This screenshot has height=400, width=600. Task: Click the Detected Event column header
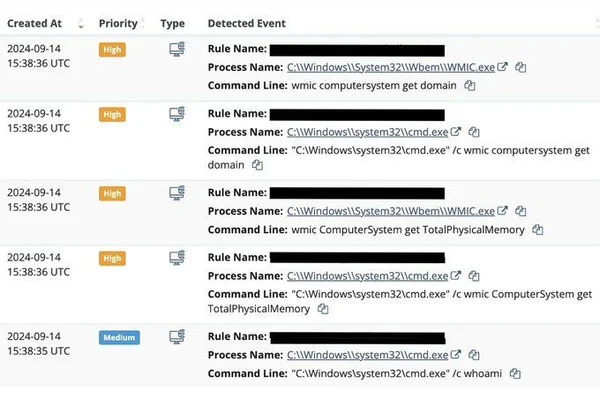246,22
